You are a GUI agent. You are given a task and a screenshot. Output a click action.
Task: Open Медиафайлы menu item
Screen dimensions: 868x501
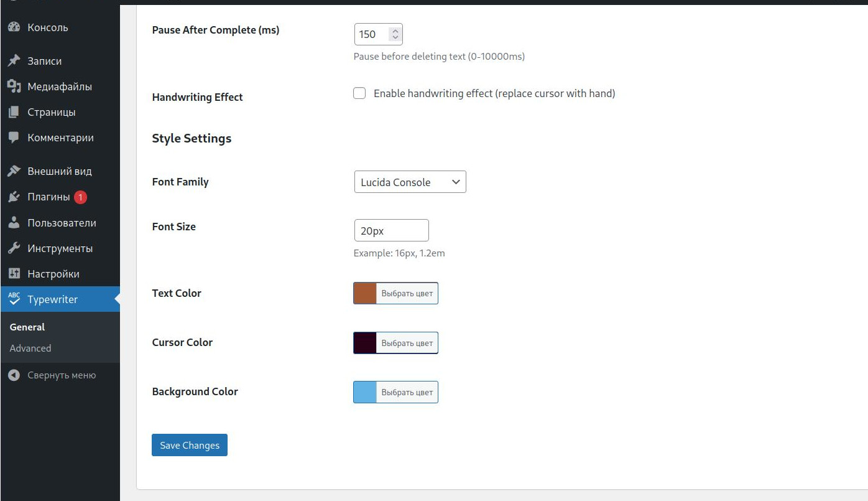pyautogui.click(x=60, y=87)
